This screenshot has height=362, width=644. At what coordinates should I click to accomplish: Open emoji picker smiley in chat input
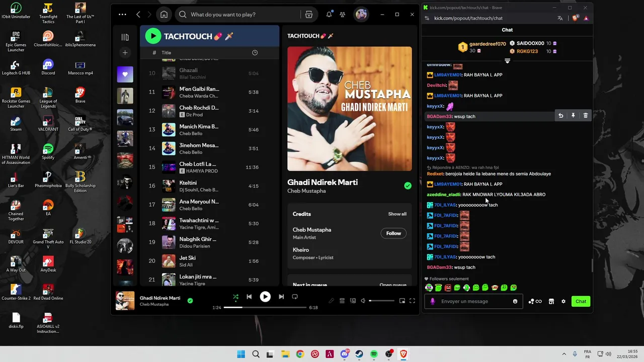click(x=515, y=301)
